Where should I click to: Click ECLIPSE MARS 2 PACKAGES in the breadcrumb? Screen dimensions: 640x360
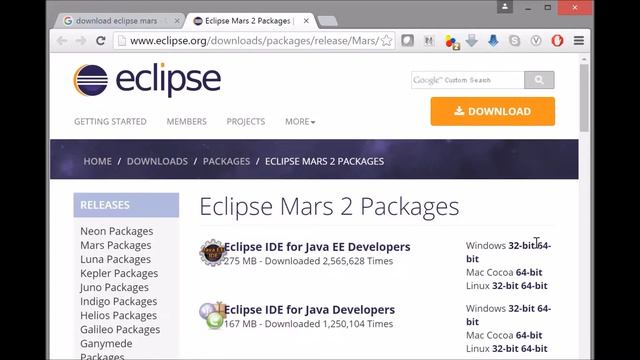point(324,161)
